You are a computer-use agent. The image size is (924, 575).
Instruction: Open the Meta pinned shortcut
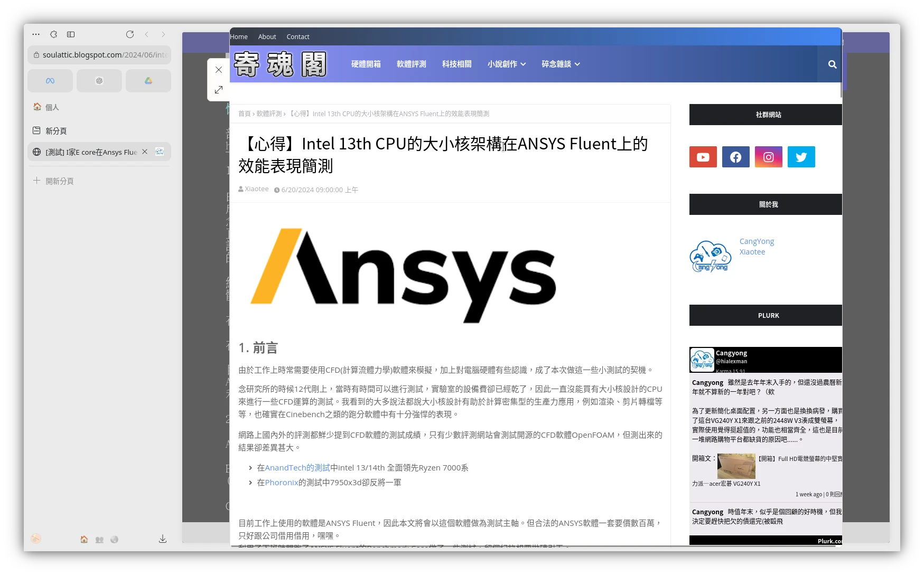(50, 81)
